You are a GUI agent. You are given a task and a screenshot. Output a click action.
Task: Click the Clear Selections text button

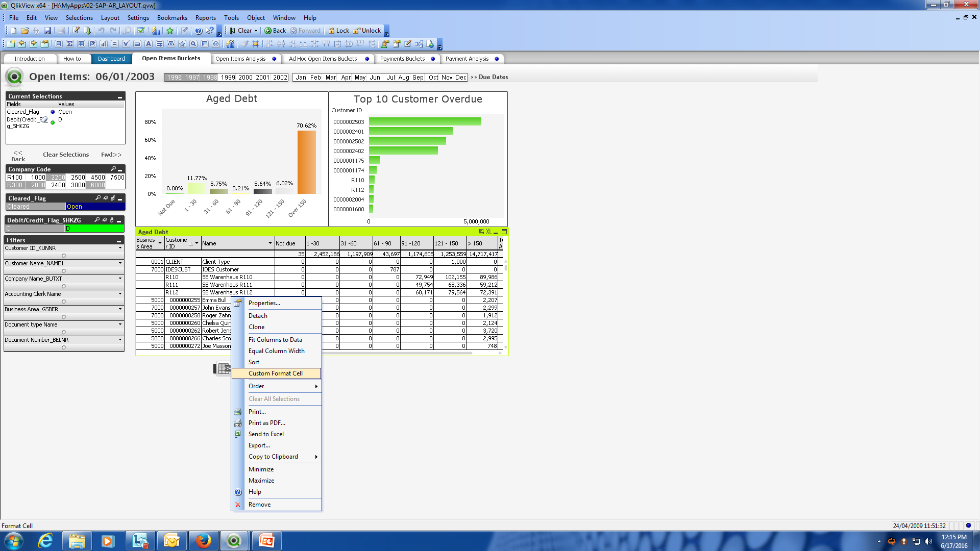click(66, 155)
